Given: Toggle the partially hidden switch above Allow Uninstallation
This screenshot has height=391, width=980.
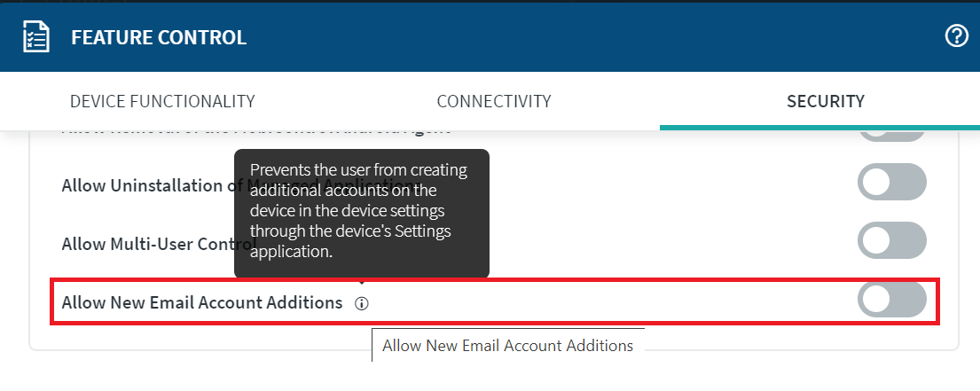Looking at the screenshot, I should tap(891, 135).
